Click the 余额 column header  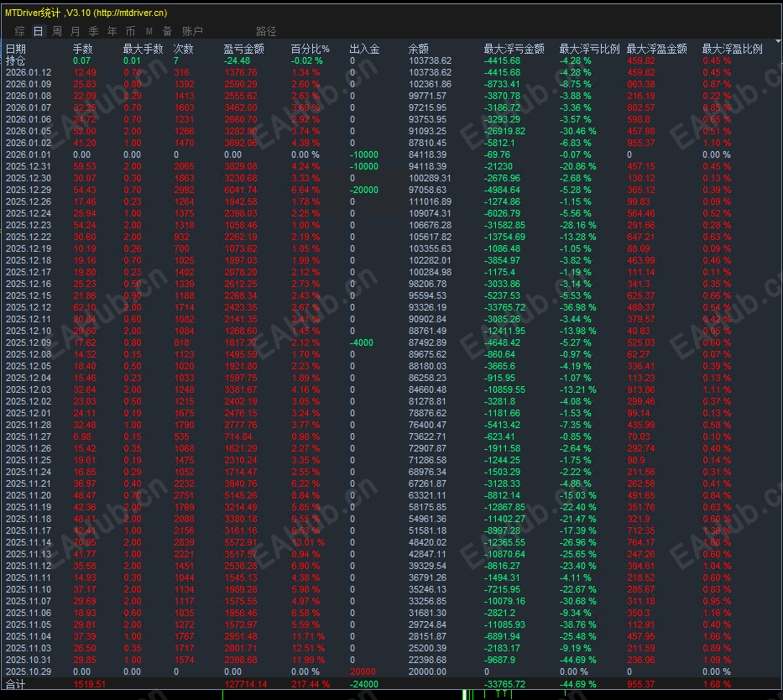coord(419,49)
